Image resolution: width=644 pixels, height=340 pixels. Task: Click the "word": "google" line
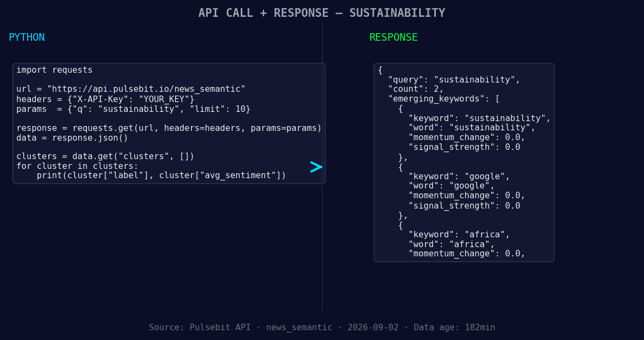452,186
